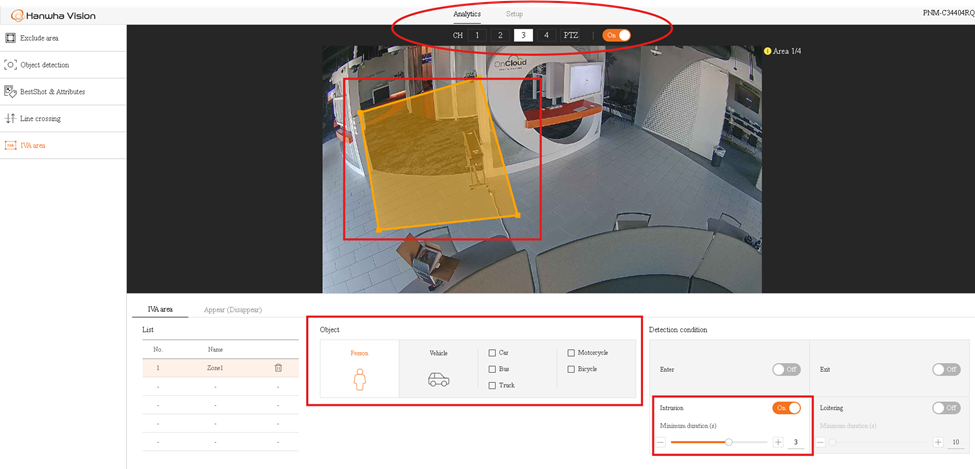975x469 pixels.
Task: Increase Intrusion duration with plus button
Action: [777, 442]
